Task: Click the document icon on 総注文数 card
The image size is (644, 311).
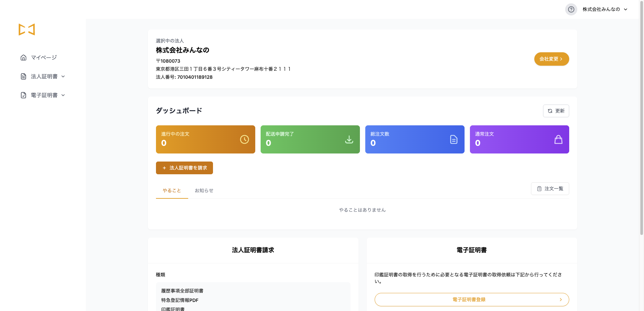Action: (x=454, y=139)
